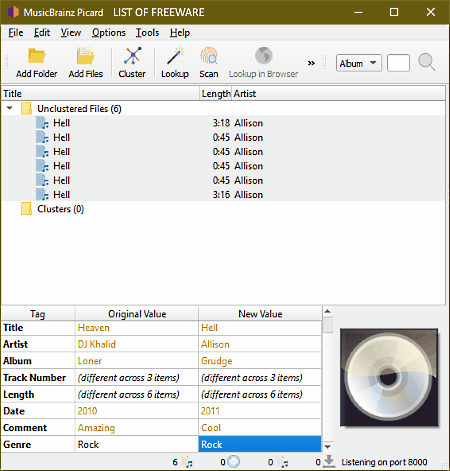Open the Edit menu
The height and width of the screenshot is (471, 450).
coord(42,33)
